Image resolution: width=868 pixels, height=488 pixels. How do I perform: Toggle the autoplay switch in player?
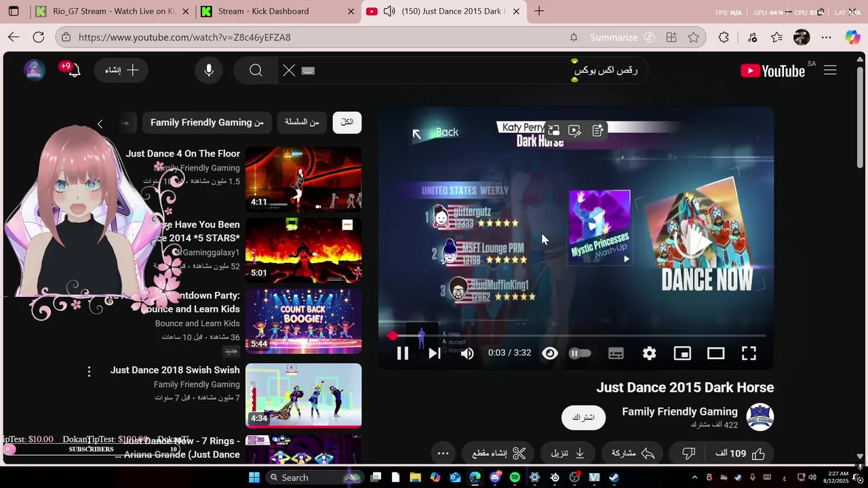[x=580, y=353]
